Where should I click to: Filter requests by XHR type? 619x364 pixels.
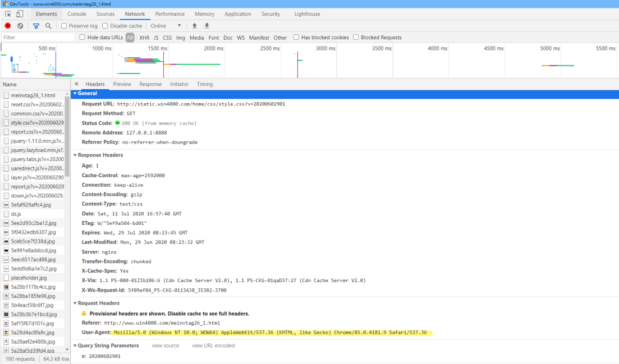pos(144,38)
